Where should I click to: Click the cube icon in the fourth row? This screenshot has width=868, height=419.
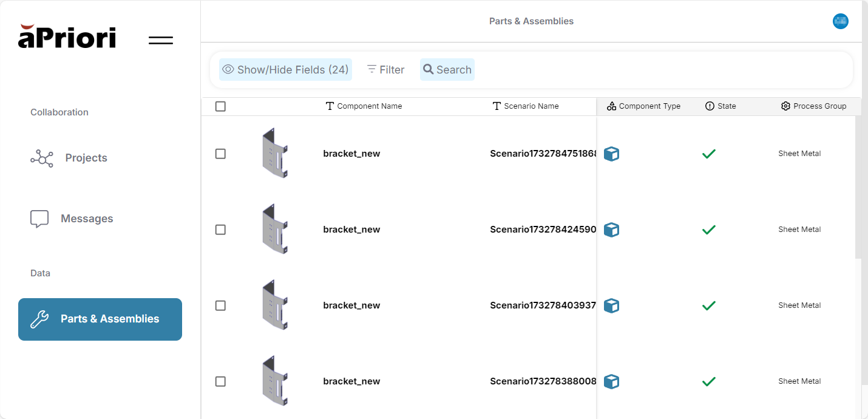pos(611,381)
